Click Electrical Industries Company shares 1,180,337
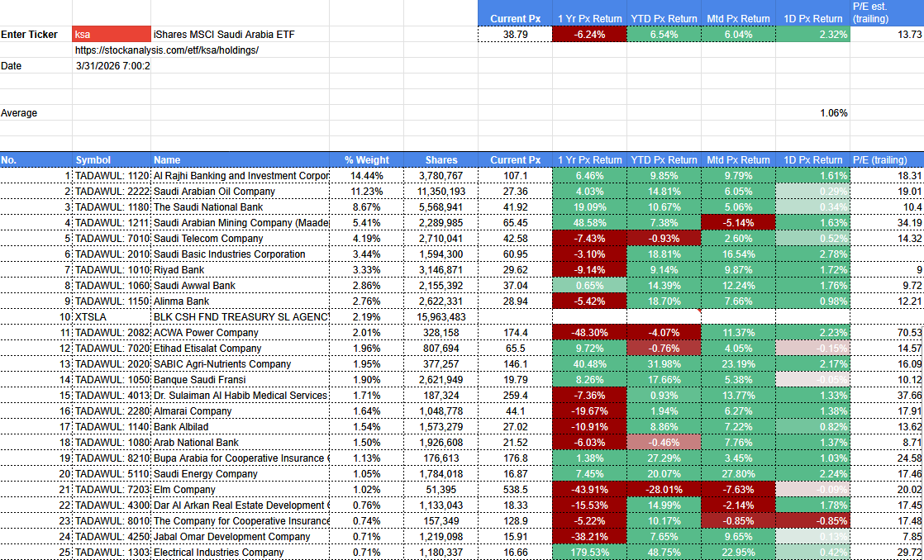Screen dimensions: 924x560 click(441, 553)
